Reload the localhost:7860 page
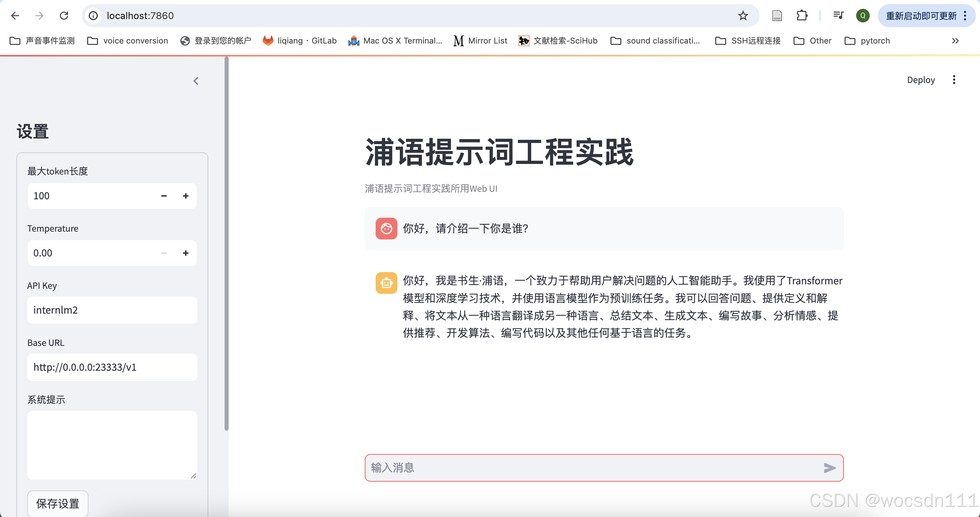980x517 pixels. (64, 16)
